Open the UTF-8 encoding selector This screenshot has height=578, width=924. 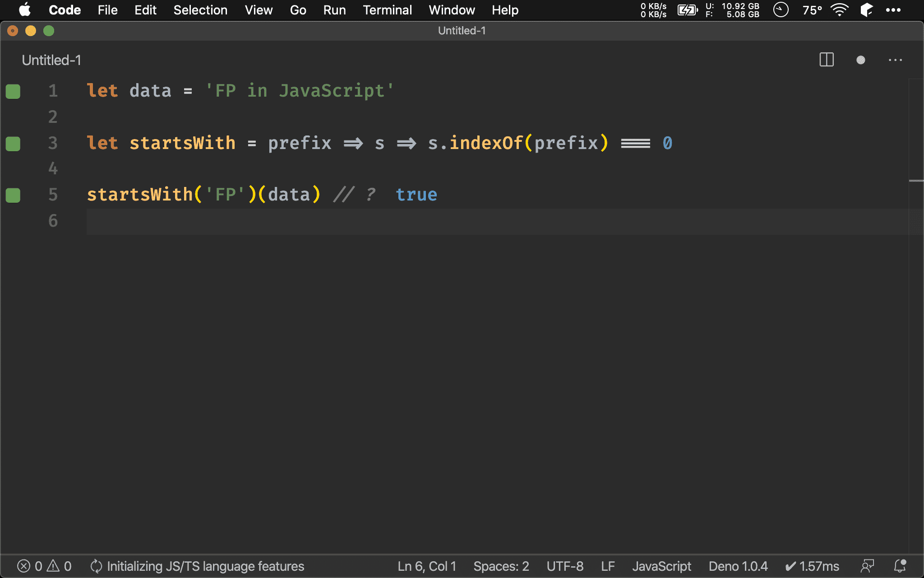click(565, 566)
